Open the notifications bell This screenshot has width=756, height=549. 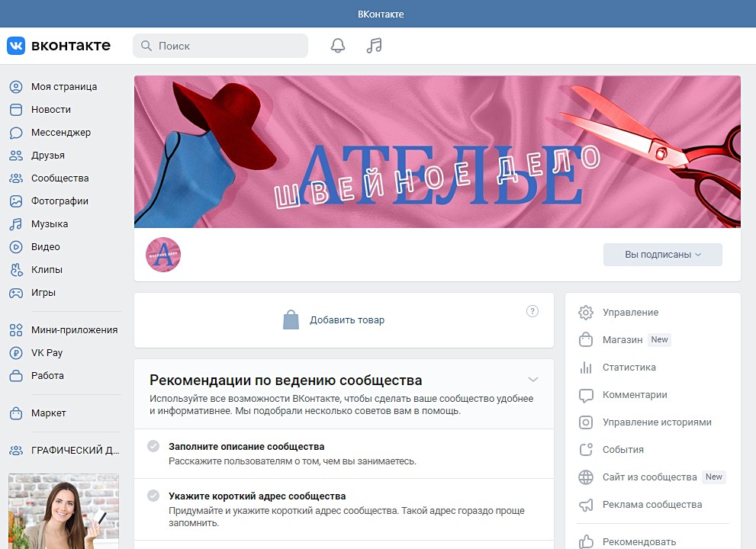pyautogui.click(x=337, y=46)
